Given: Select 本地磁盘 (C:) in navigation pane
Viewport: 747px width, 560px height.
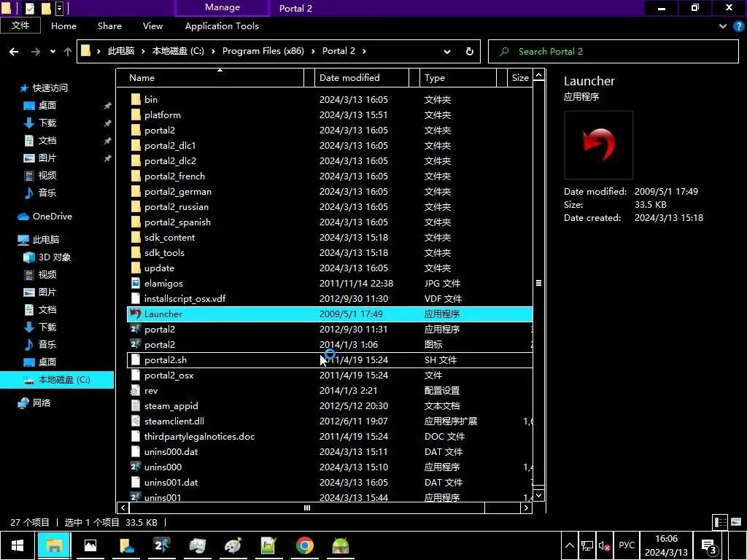Looking at the screenshot, I should tap(57, 380).
